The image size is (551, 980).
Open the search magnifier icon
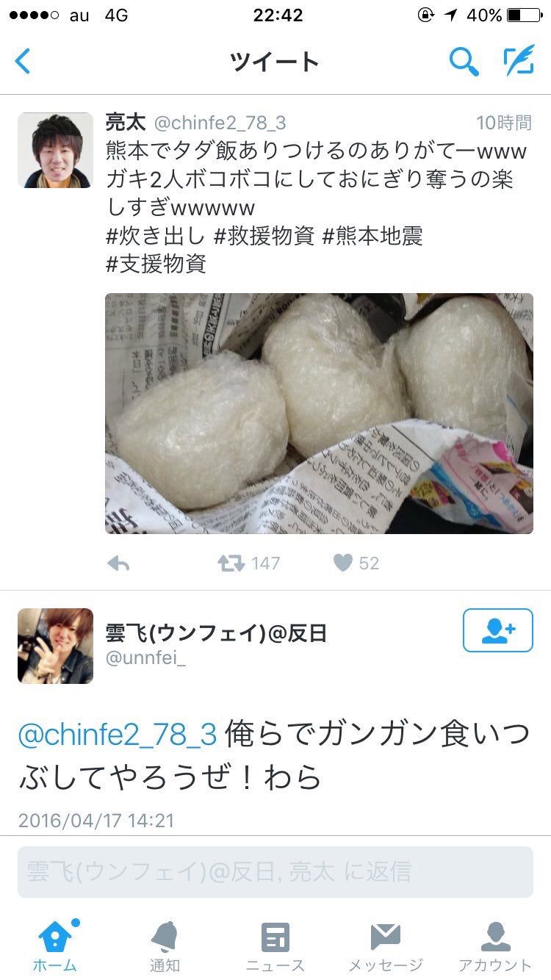(x=464, y=62)
